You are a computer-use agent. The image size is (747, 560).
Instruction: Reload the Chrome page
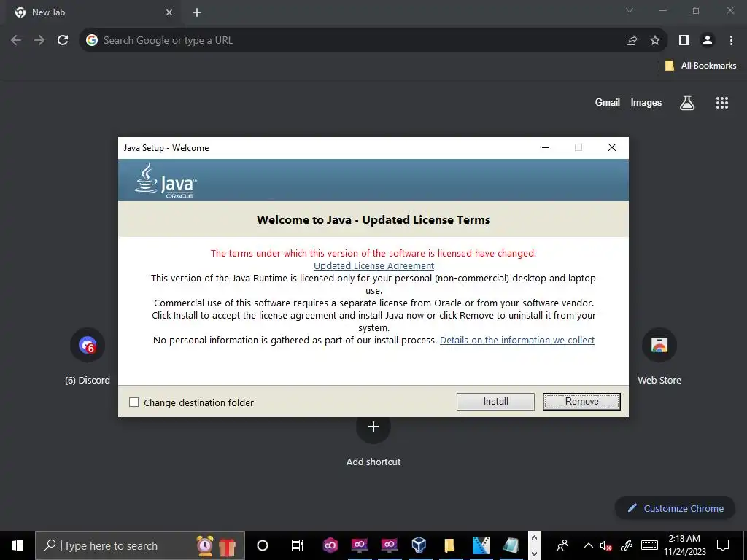pos(63,41)
